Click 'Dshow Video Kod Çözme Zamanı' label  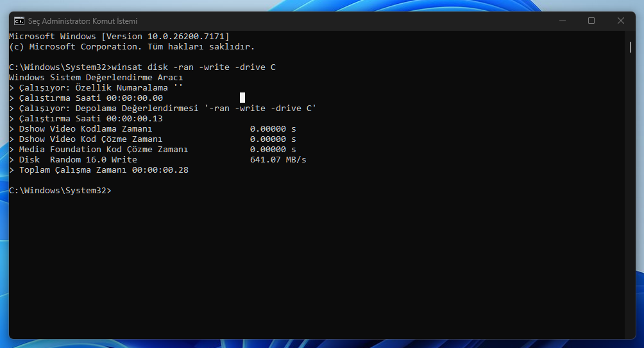pos(90,139)
